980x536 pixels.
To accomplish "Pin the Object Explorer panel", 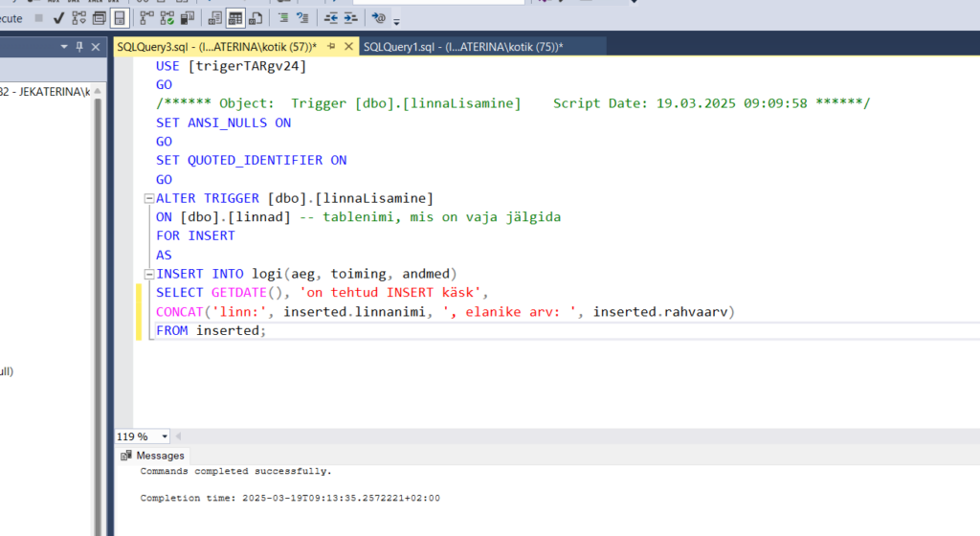I will point(79,47).
